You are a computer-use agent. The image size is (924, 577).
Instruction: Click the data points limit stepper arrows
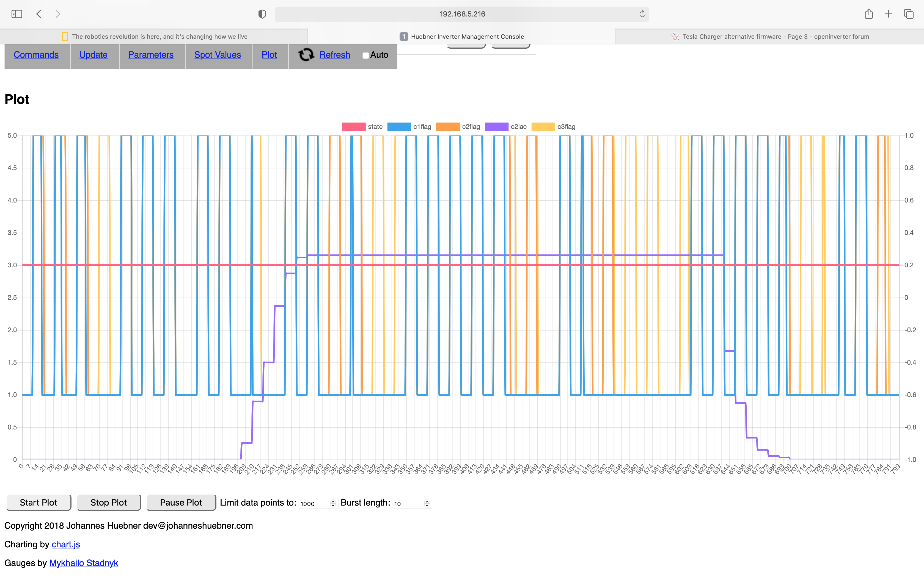(x=333, y=503)
